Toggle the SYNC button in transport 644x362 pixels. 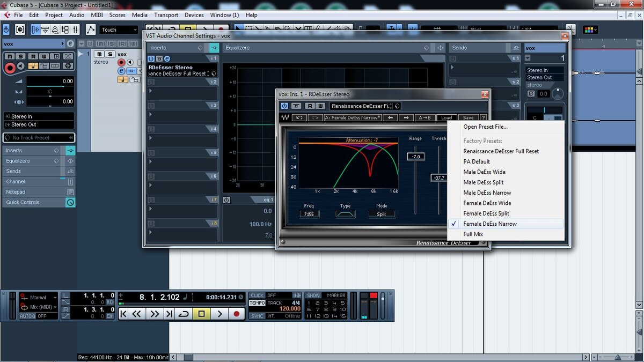(257, 316)
